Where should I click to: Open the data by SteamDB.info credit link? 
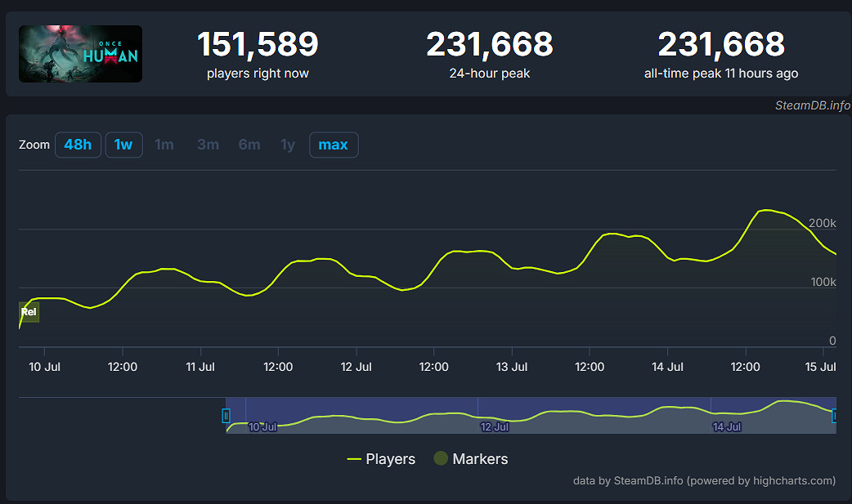704,480
